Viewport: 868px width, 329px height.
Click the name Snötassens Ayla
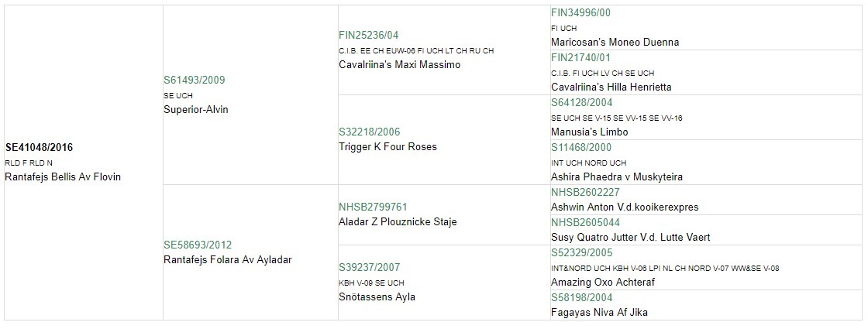(x=377, y=297)
